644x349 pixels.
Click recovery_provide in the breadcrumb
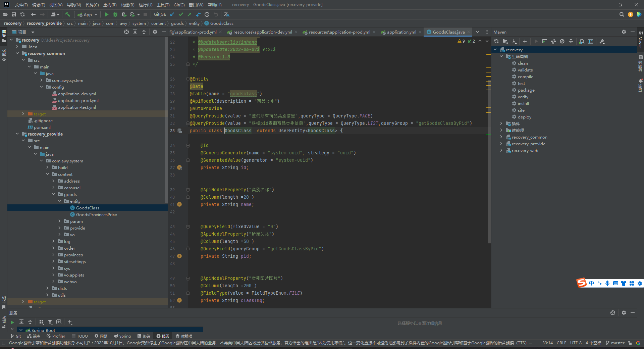(44, 23)
